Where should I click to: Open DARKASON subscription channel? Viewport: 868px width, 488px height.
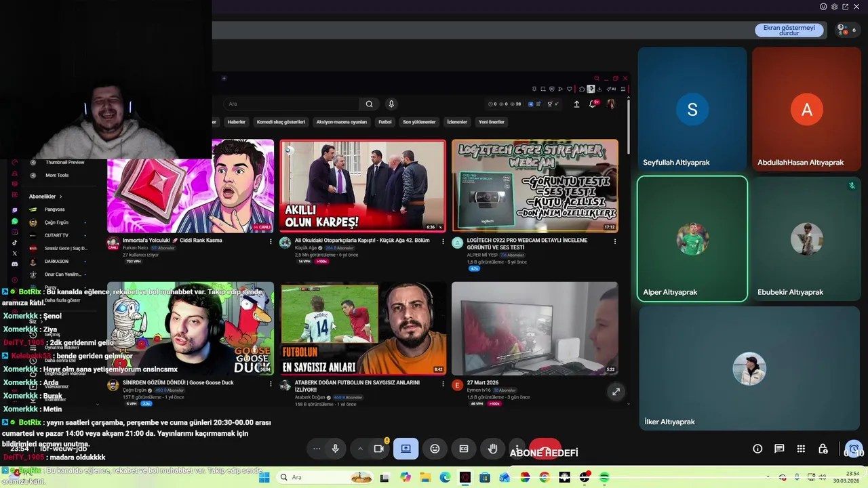[58, 261]
